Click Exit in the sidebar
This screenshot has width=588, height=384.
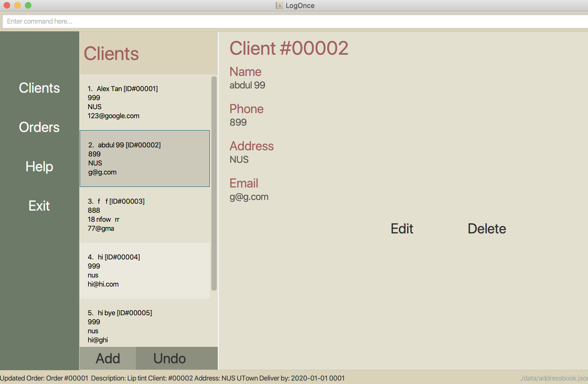click(x=39, y=206)
